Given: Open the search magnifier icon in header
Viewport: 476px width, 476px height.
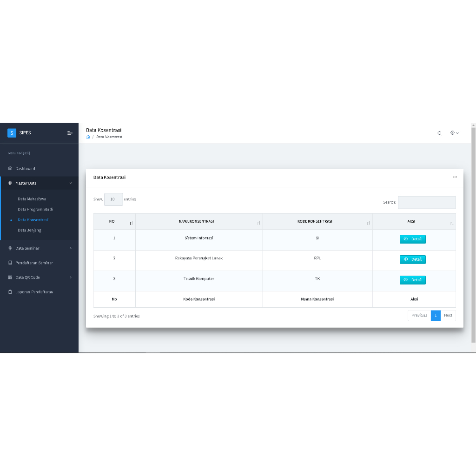Looking at the screenshot, I should [439, 133].
